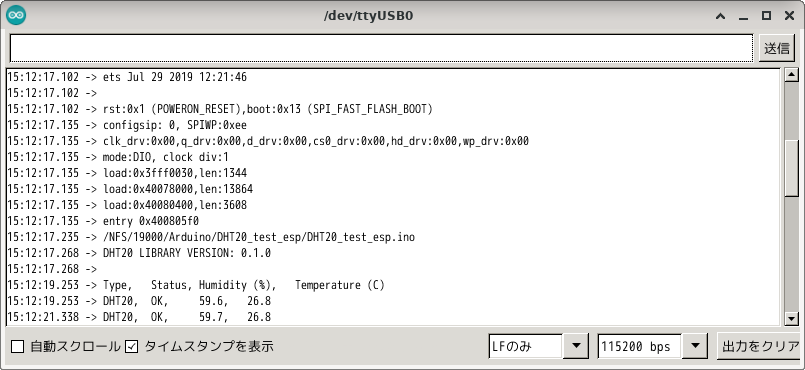This screenshot has height=370, width=805.
Task: Click the 'load:0x40078000,len:13864' line
Action: (x=130, y=189)
